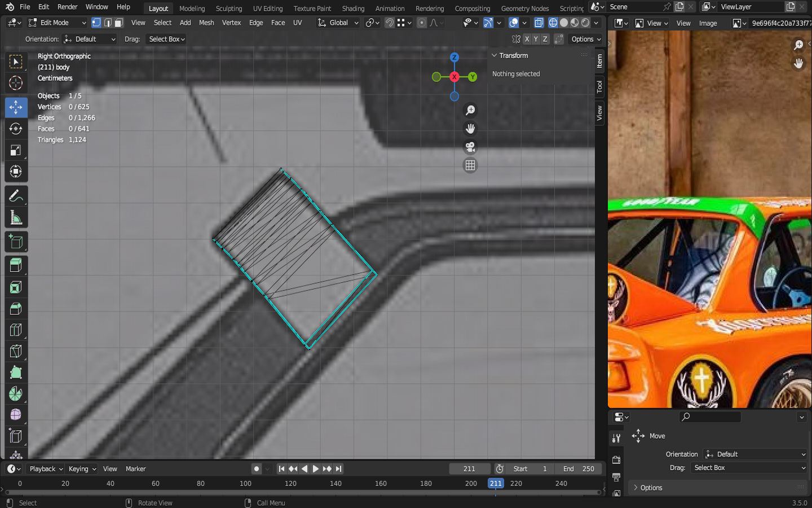
Task: Open the Mesh menu in viewport header
Action: [x=206, y=23]
